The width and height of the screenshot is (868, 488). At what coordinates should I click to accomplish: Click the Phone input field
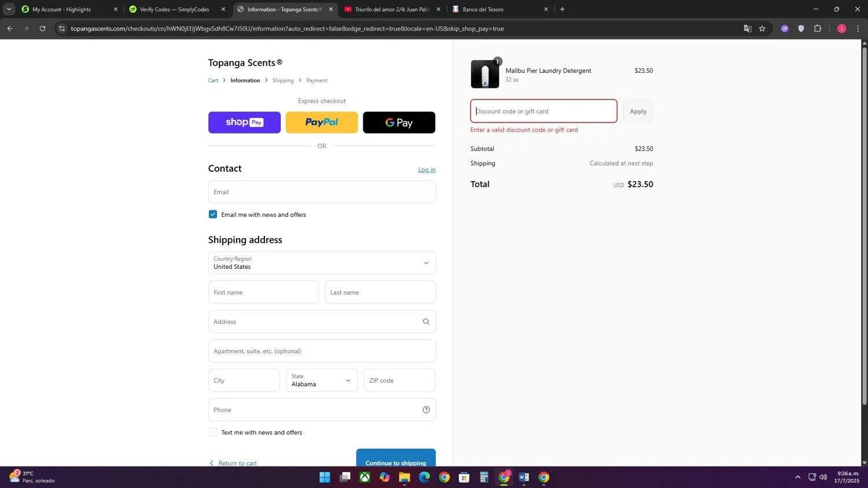(322, 410)
